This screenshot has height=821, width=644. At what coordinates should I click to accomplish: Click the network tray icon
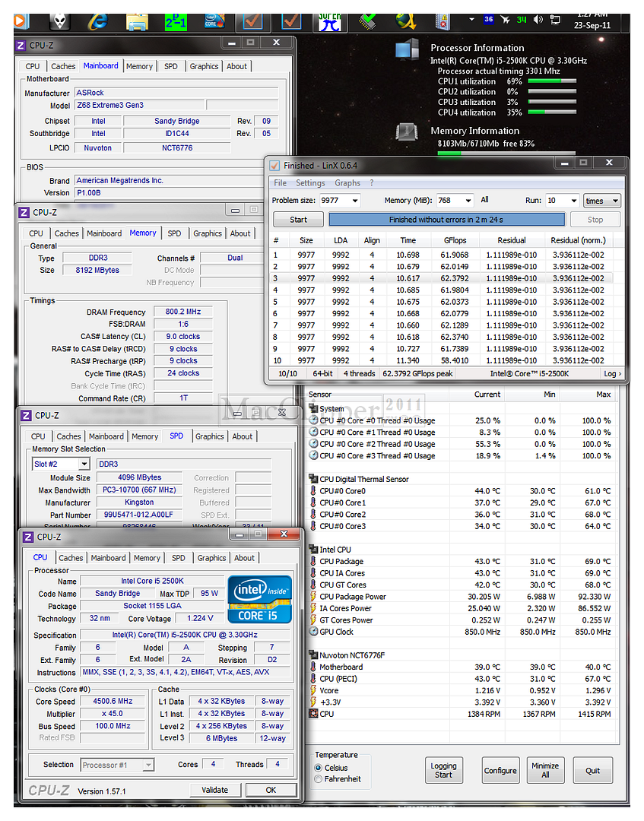[x=555, y=20]
